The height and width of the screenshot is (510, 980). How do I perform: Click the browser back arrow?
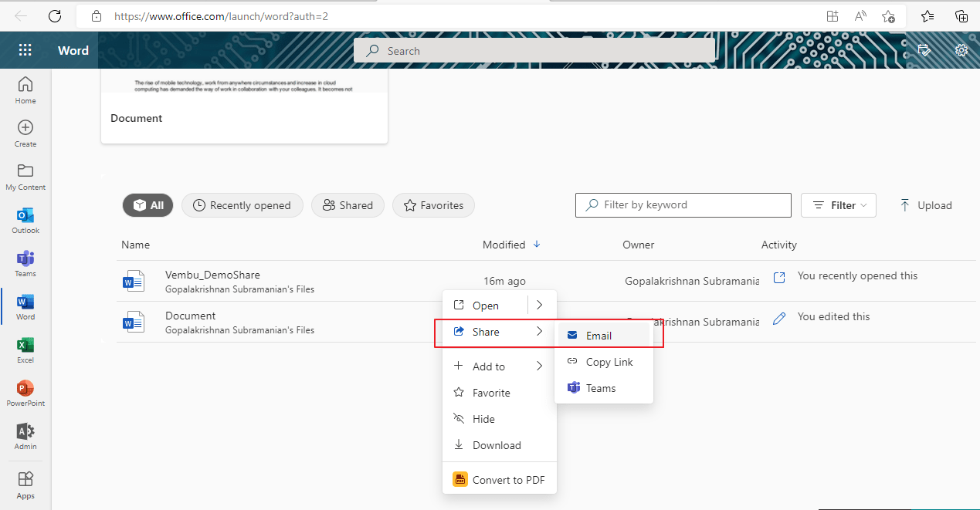(21, 15)
